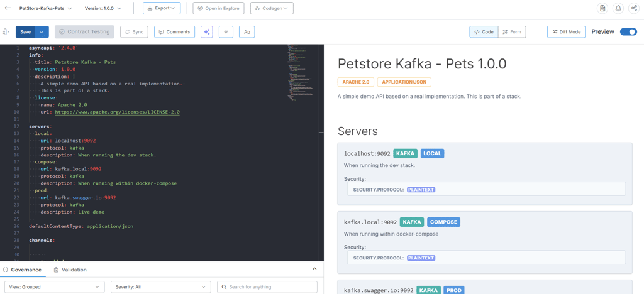Click the Search for anything field

pyautogui.click(x=267, y=287)
